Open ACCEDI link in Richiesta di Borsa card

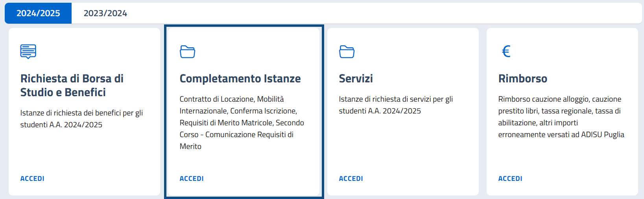[x=32, y=179]
